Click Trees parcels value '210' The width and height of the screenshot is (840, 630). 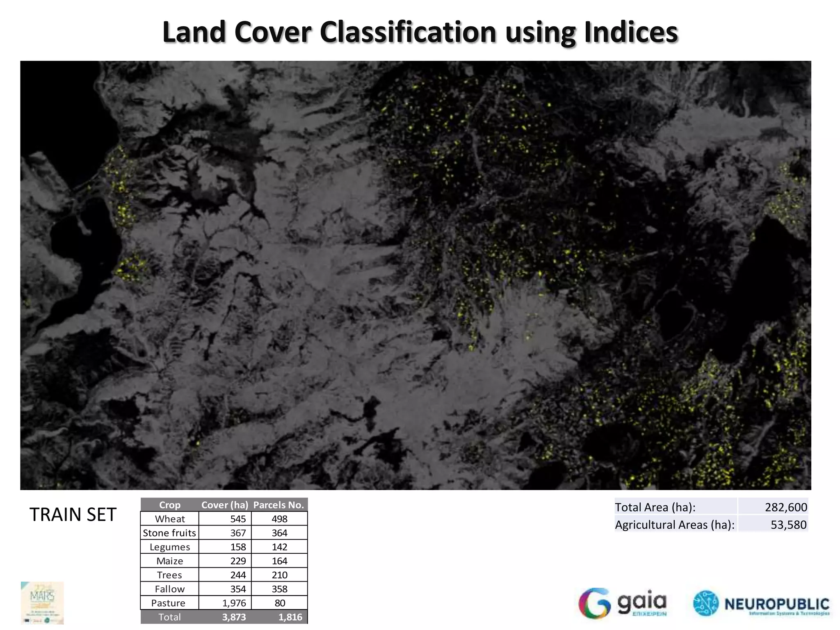pyautogui.click(x=279, y=575)
